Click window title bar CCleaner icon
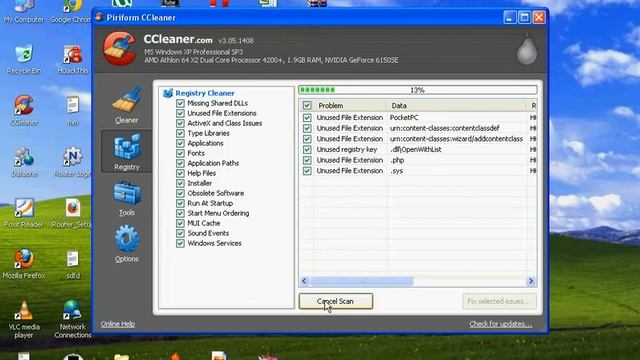This screenshot has width=640, height=360. pyautogui.click(x=99, y=17)
